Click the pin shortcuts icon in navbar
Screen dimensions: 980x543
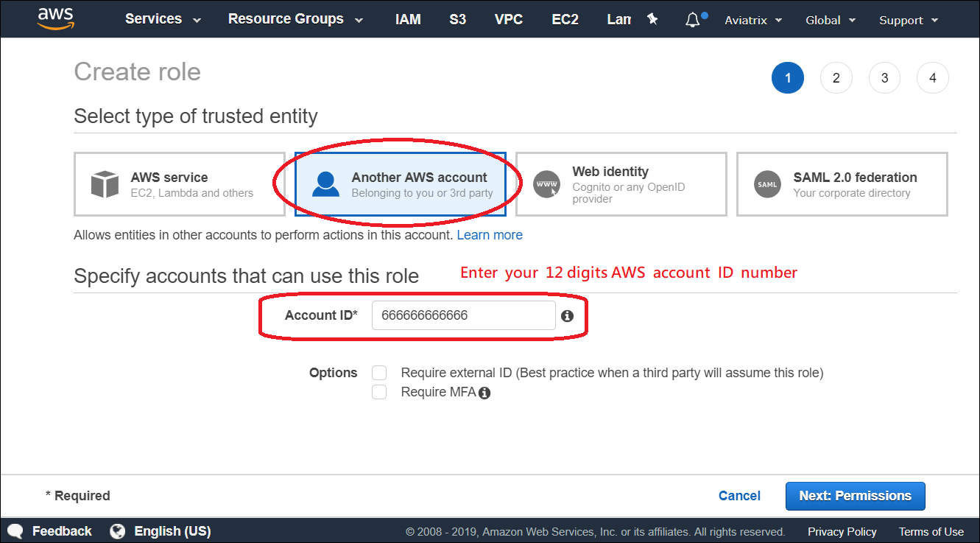(x=653, y=19)
